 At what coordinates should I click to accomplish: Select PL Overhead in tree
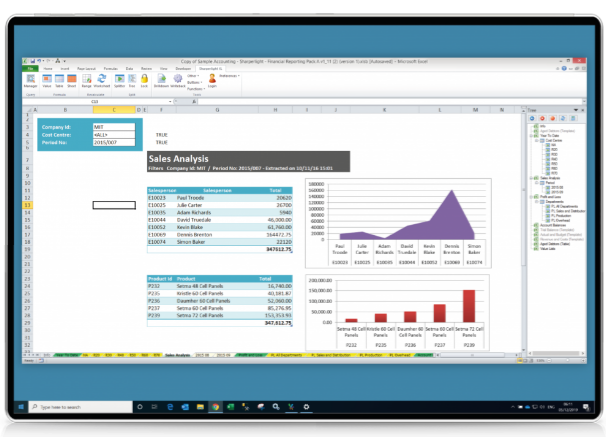click(x=560, y=220)
